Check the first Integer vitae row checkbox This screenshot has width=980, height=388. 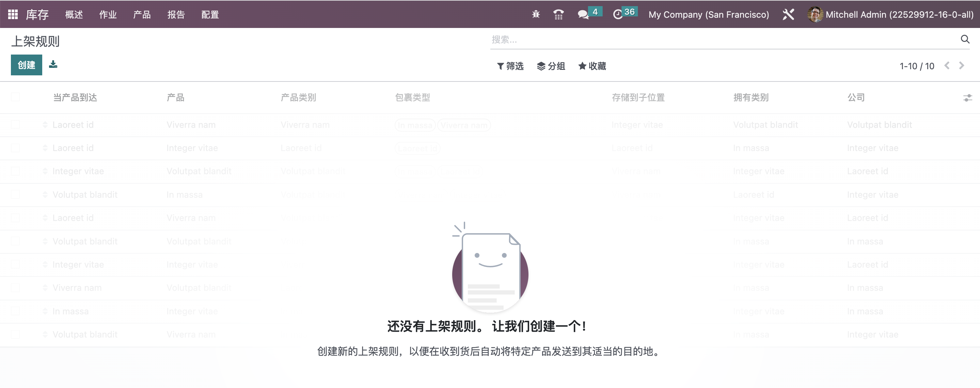15,171
